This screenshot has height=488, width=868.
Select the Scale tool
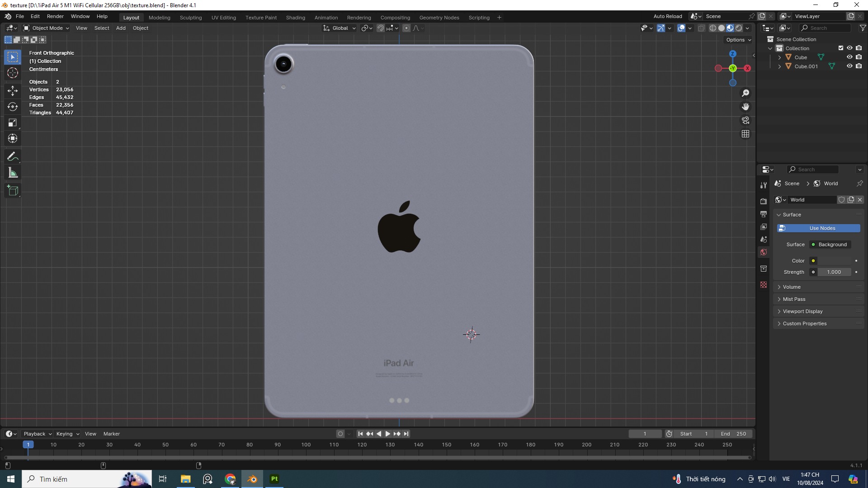(13, 123)
